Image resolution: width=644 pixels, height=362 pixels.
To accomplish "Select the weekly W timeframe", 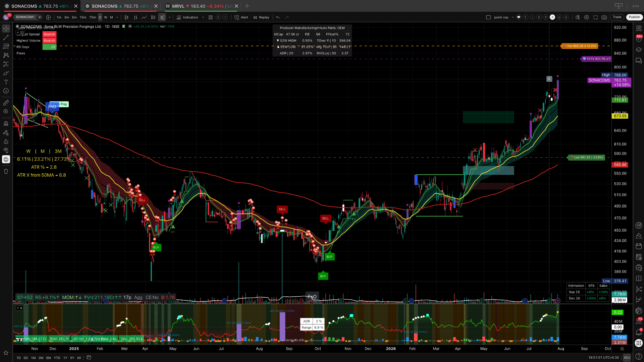I will [x=106, y=17].
